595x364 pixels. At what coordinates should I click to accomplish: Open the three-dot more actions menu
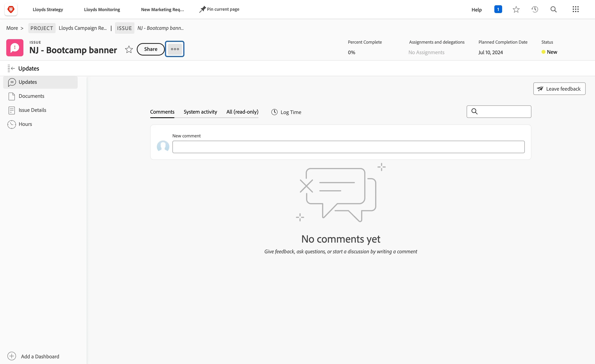pyautogui.click(x=175, y=49)
